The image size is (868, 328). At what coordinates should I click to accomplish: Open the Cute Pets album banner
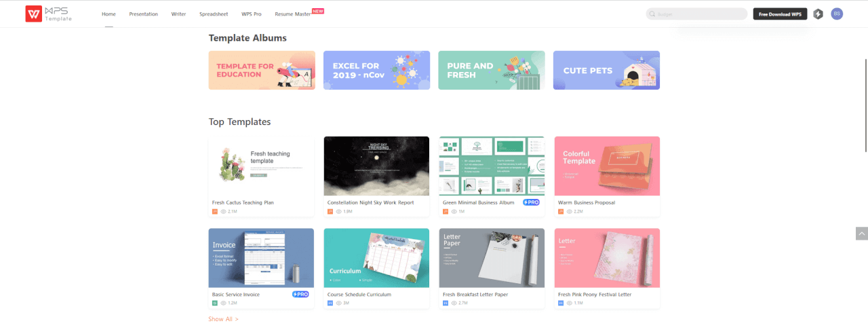click(606, 70)
